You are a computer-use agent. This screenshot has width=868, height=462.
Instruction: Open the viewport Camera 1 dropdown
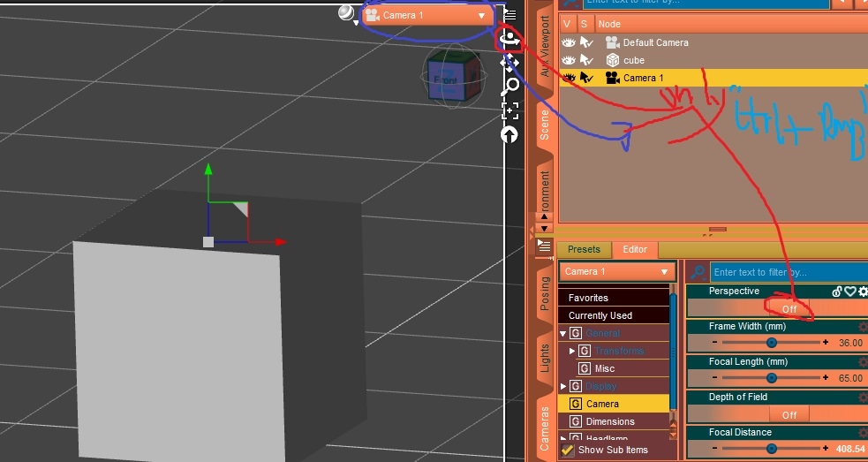pos(427,16)
